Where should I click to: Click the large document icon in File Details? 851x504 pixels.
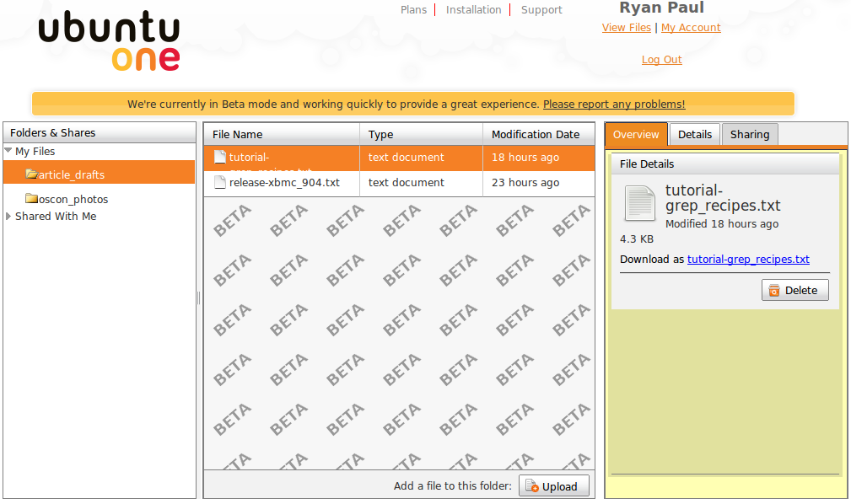[x=640, y=203]
